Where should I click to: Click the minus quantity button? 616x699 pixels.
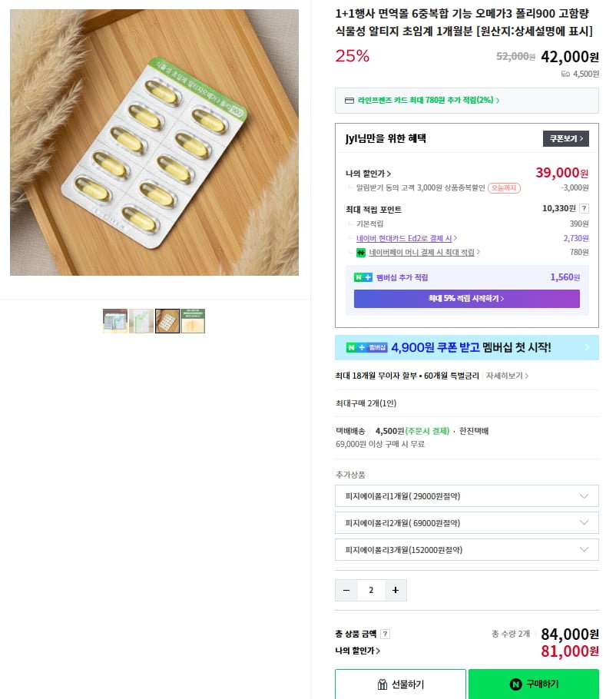point(346,590)
